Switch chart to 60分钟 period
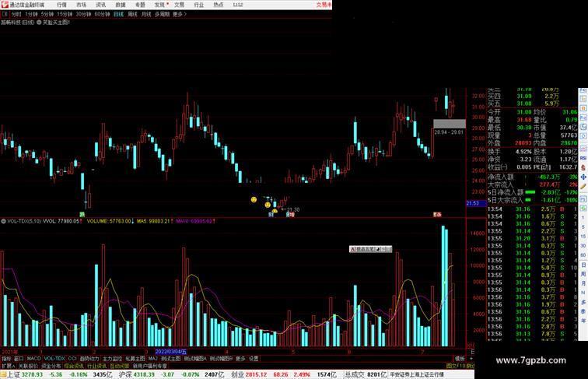588x379 pixels. tap(102, 14)
